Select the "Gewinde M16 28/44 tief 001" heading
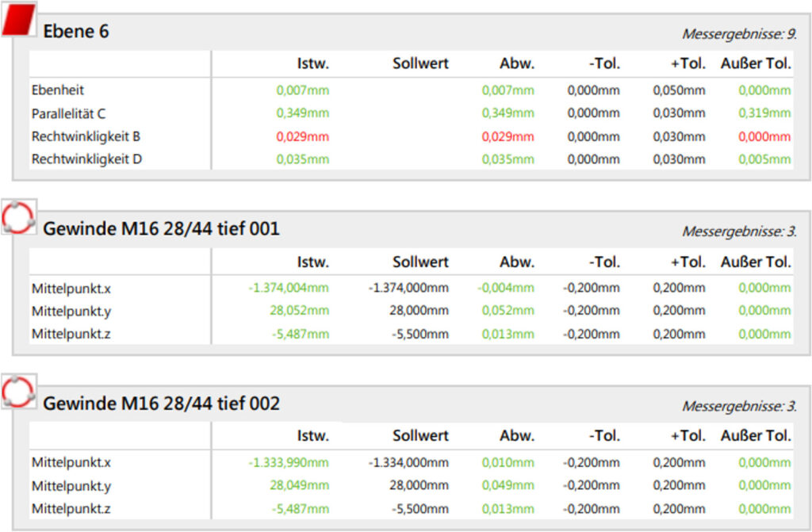 pos(161,229)
